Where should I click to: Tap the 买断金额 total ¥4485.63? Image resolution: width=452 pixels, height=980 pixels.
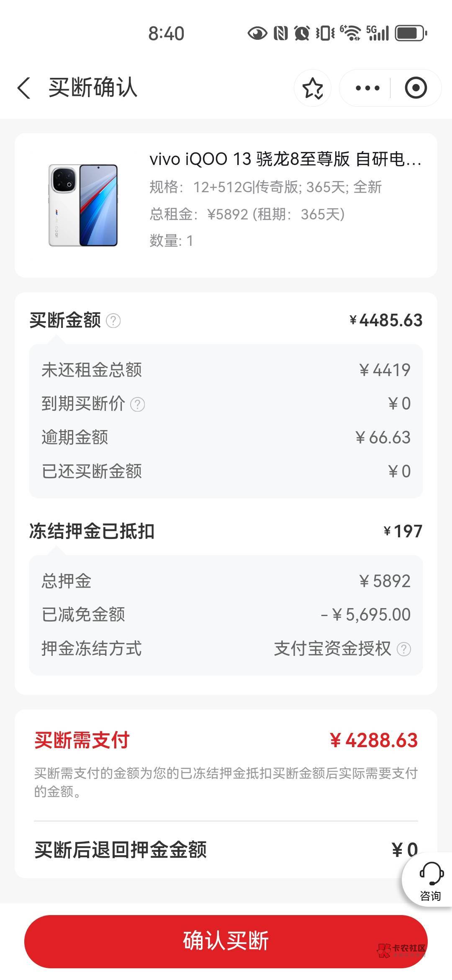pos(386,320)
